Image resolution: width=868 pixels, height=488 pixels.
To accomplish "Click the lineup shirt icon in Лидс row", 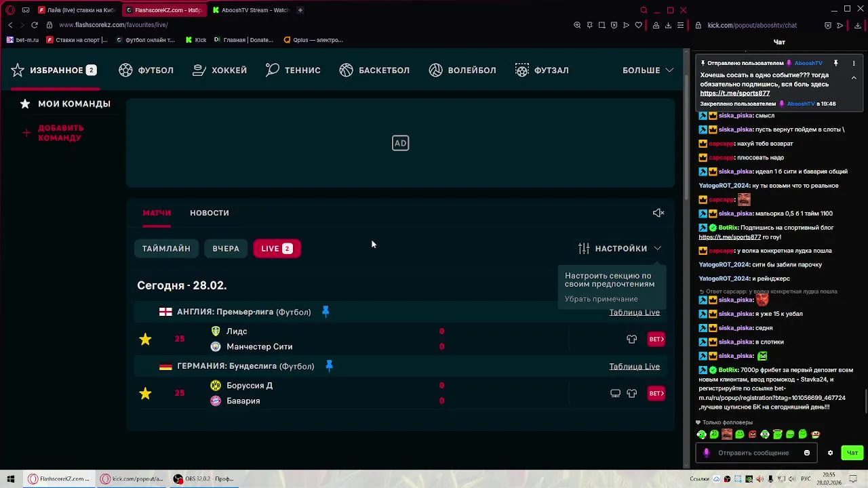I will pyautogui.click(x=631, y=339).
